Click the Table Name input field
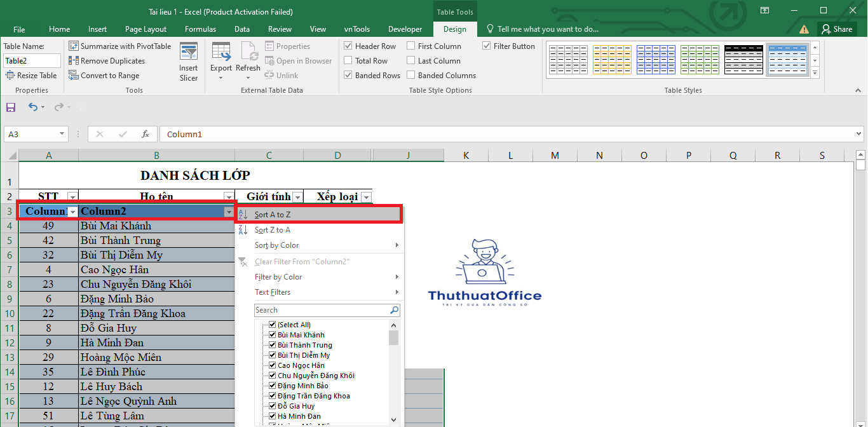 [x=32, y=61]
